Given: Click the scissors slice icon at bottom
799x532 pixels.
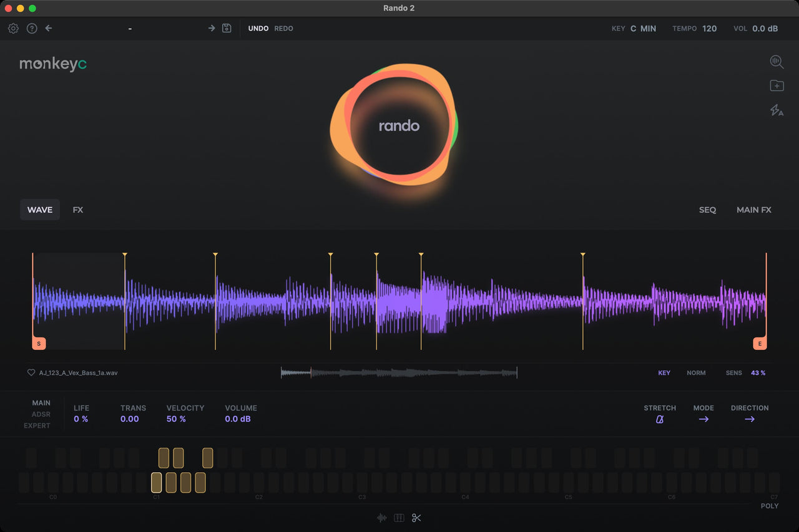Looking at the screenshot, I should coord(416,518).
